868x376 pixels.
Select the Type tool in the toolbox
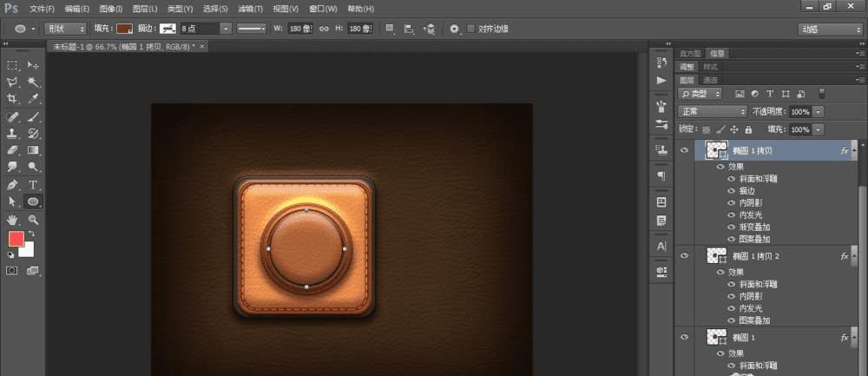pos(34,185)
